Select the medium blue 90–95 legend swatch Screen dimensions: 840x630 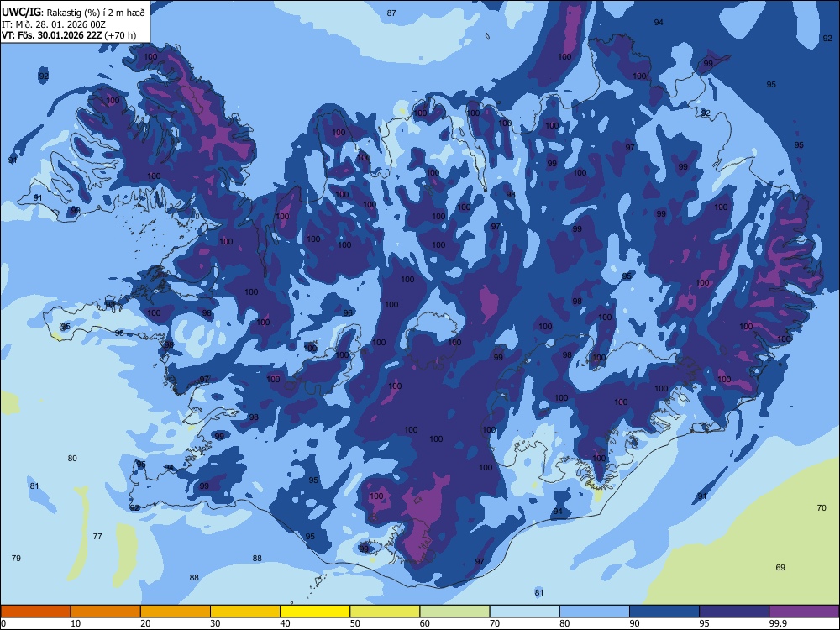coord(664,612)
